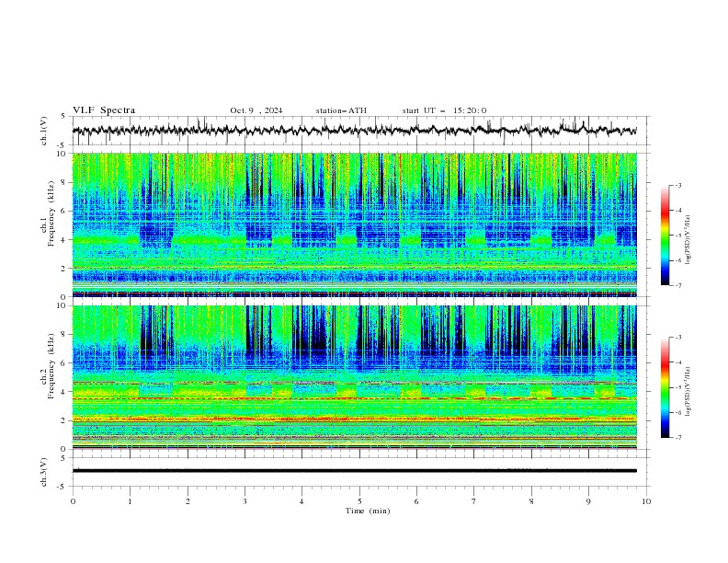Click the ch.1 spectrogram panel

click(x=354, y=224)
